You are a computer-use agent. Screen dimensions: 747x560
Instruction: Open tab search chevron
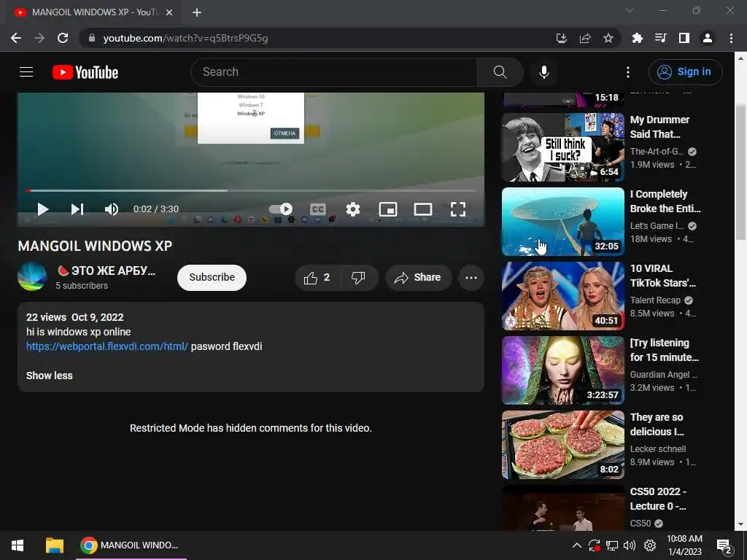click(630, 10)
